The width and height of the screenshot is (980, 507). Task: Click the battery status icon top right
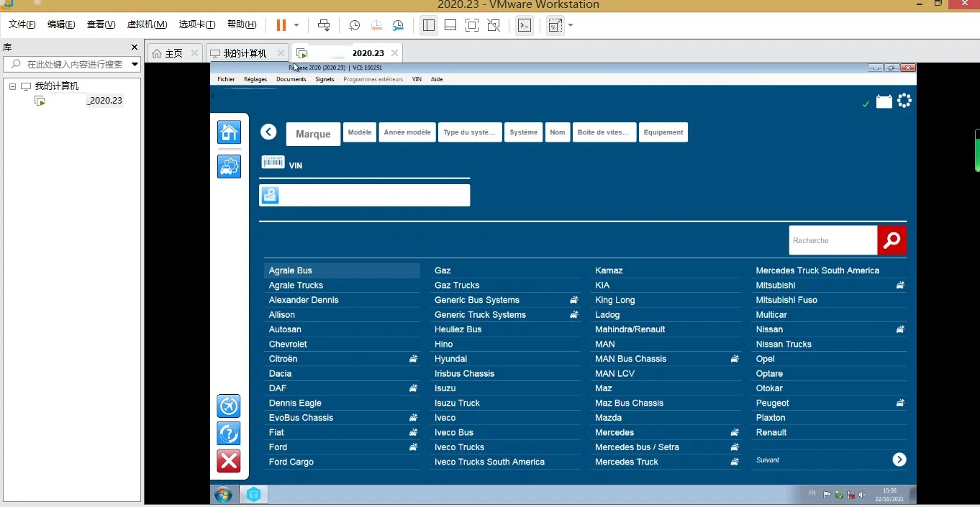point(884,102)
